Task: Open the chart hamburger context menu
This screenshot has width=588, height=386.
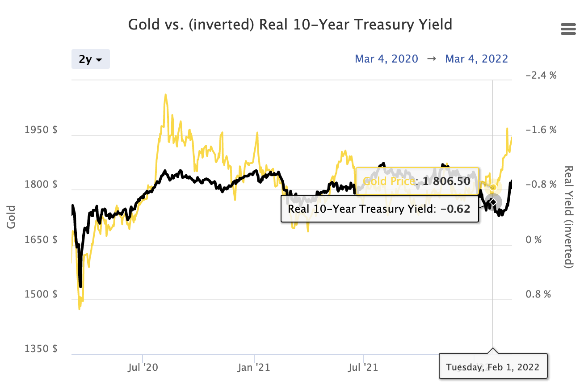Action: pyautogui.click(x=568, y=29)
